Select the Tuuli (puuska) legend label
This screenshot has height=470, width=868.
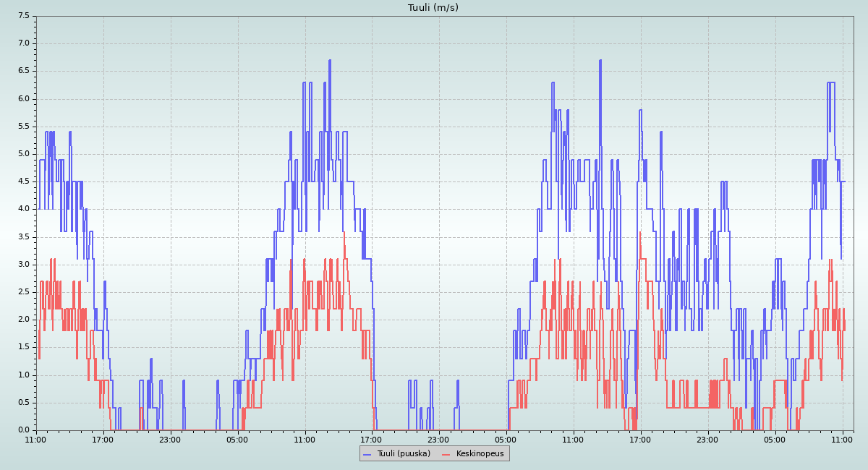coord(404,453)
